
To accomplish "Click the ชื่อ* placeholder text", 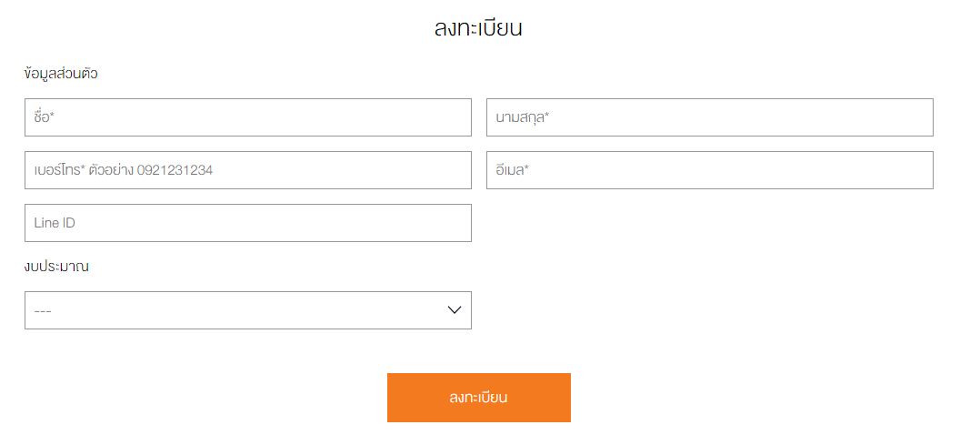I will pos(45,117).
